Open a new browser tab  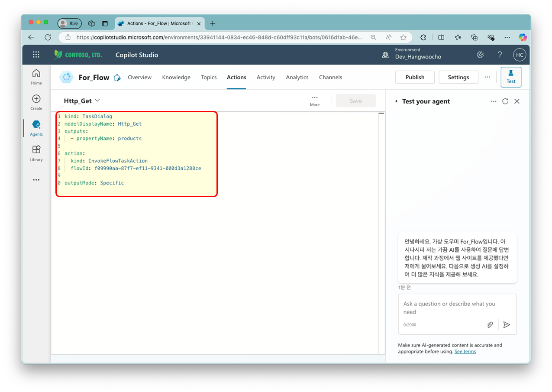[x=213, y=23]
